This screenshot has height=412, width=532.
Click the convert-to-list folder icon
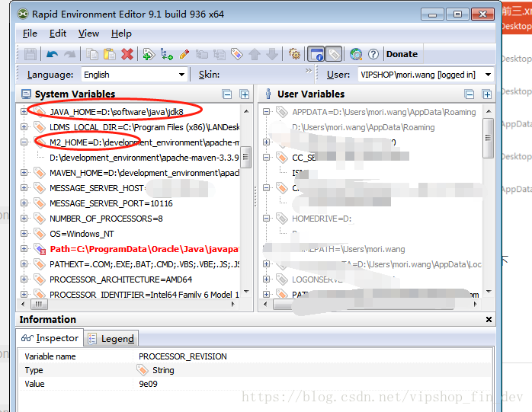click(x=220, y=54)
